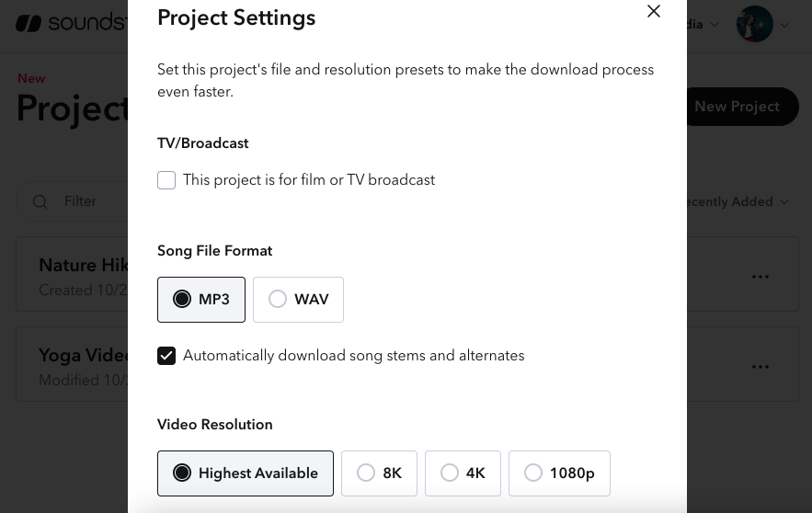Choose 4K video resolution

(x=463, y=473)
